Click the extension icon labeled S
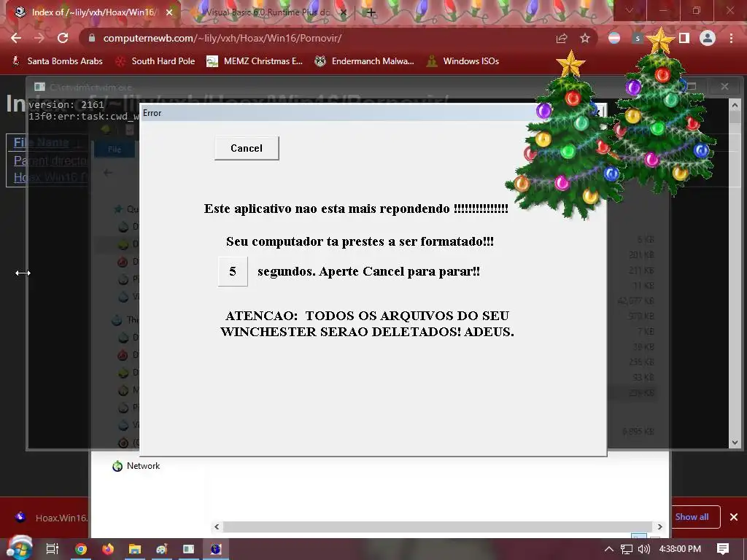 pos(638,38)
